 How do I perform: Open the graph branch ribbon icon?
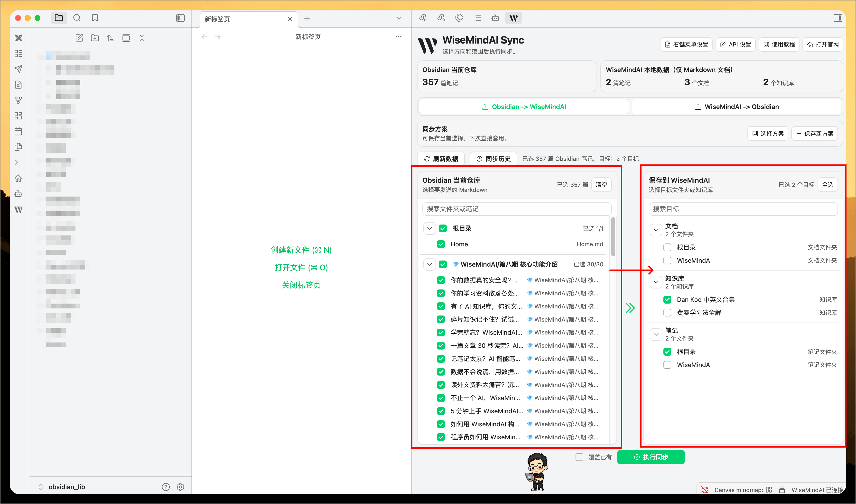tap(18, 100)
